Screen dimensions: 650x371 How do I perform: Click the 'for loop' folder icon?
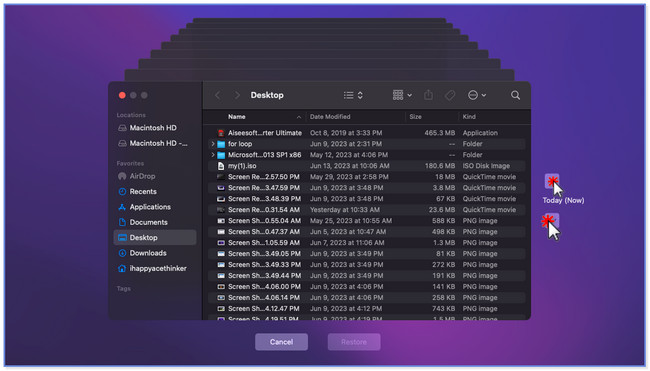pos(221,144)
